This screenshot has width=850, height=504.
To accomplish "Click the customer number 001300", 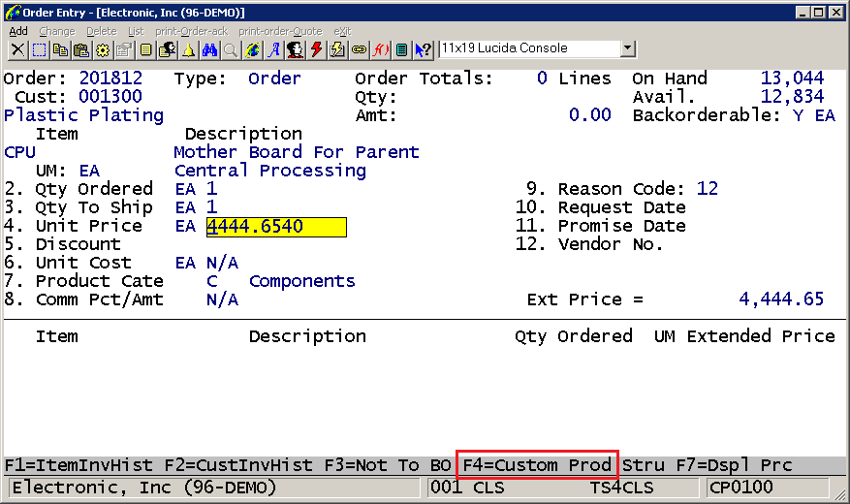I will pyautogui.click(x=110, y=97).
